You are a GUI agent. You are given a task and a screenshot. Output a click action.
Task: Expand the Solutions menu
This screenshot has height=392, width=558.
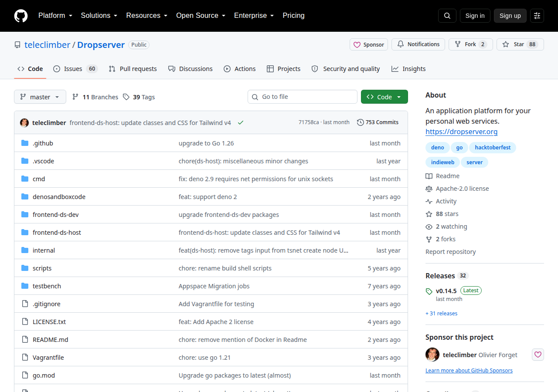point(99,16)
